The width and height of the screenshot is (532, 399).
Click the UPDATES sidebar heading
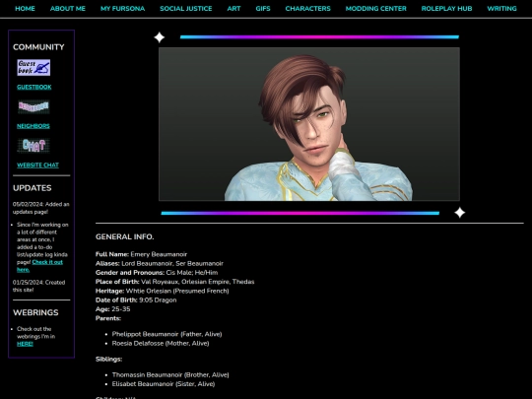(x=33, y=188)
